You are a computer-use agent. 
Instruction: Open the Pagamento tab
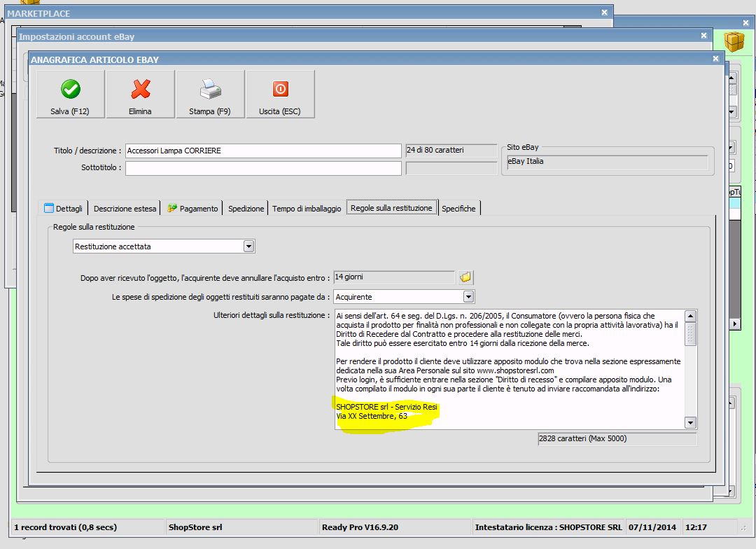[x=193, y=209]
